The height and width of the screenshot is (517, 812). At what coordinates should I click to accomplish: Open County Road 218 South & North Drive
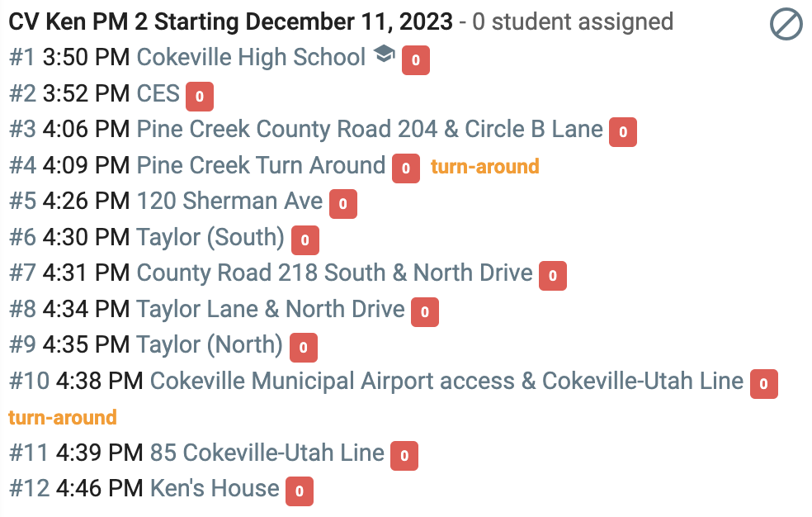(334, 273)
